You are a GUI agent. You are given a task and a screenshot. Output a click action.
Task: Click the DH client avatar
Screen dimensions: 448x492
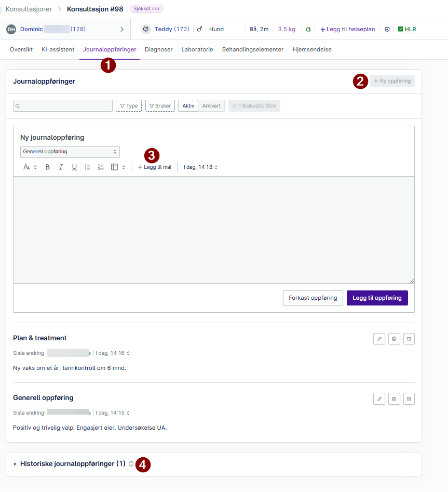[x=11, y=30]
